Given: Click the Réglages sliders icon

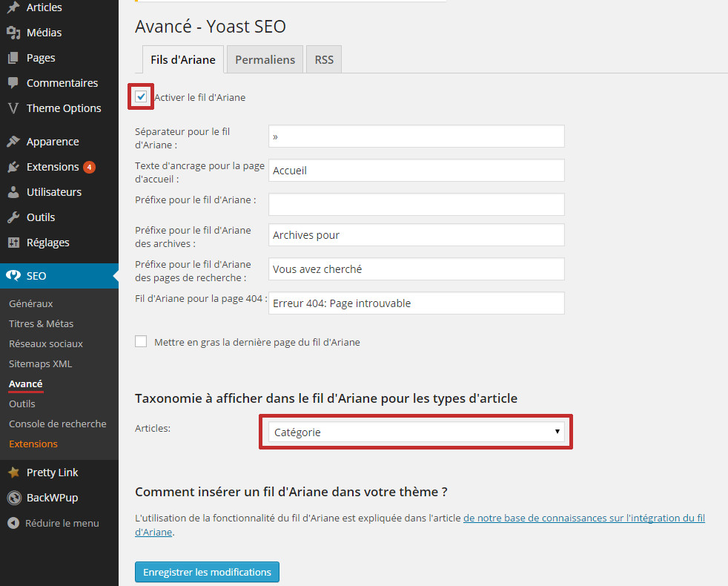Looking at the screenshot, I should [x=13, y=242].
